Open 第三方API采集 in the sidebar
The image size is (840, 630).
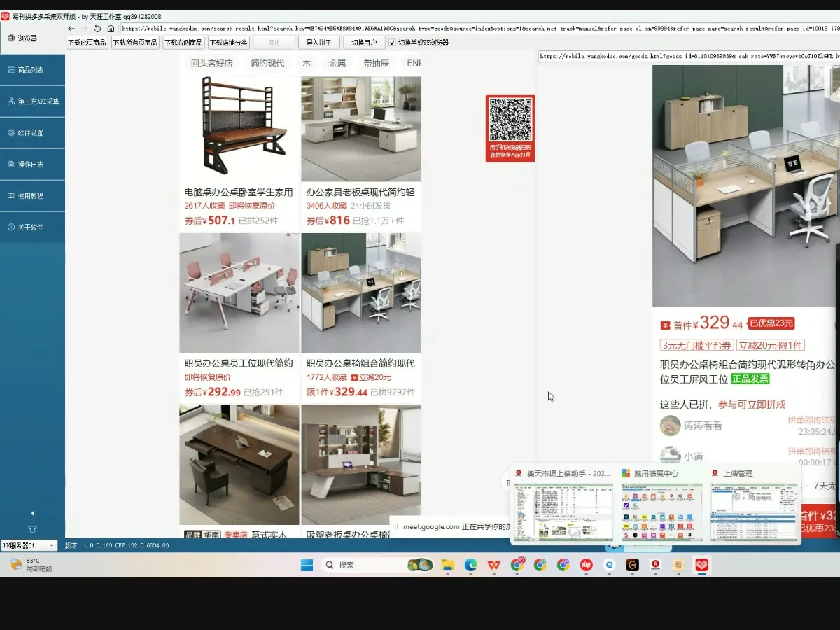(32, 101)
